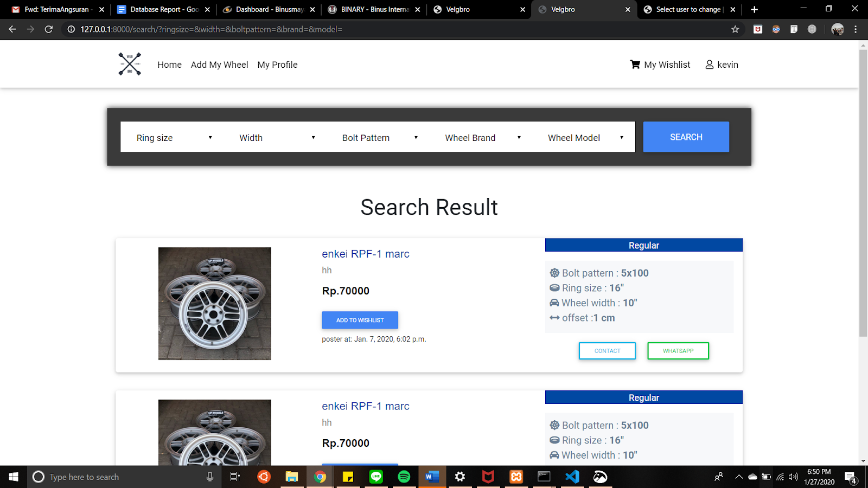Screen dimensions: 868x488
Task: Click the volume icon in system tray
Action: 793,477
